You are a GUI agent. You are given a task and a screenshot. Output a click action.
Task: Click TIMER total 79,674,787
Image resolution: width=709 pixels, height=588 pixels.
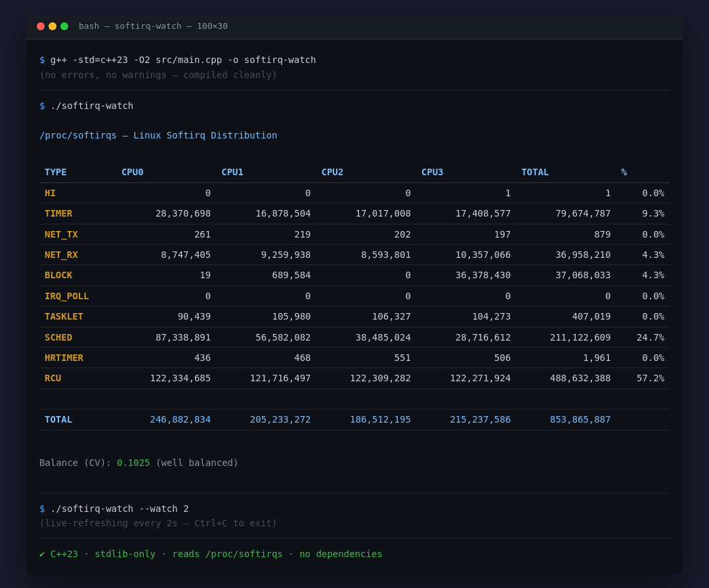click(583, 213)
